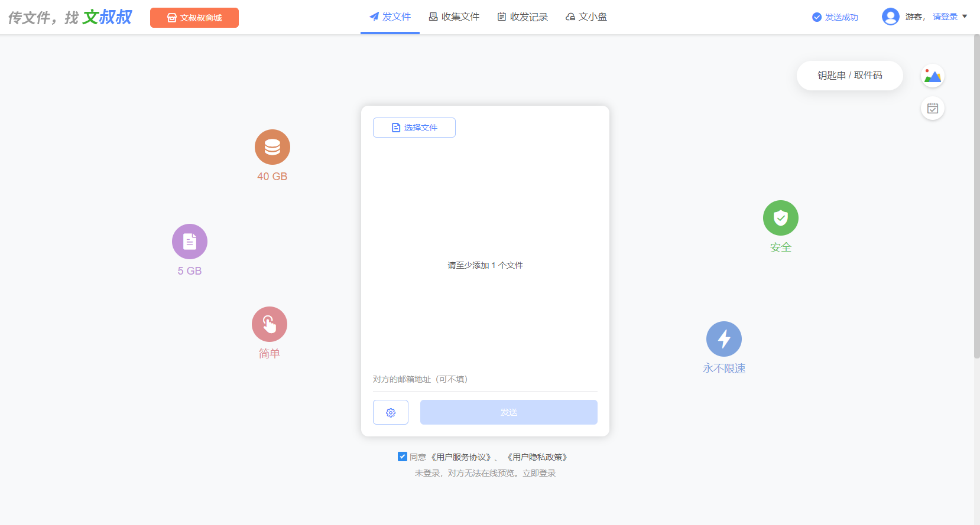Switch to the 收集文件 tab
Image resolution: width=980 pixels, height=525 pixels.
point(454,17)
